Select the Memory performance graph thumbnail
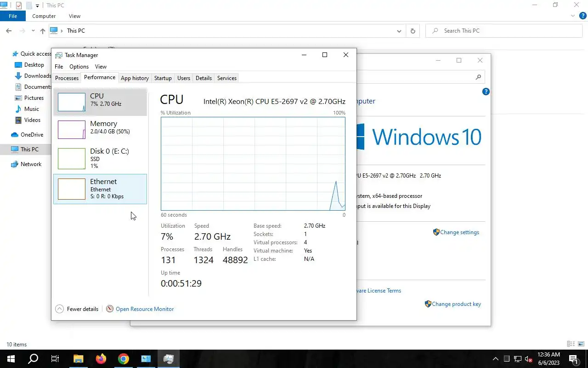Screen dimensions: 588x368 click(x=72, y=130)
